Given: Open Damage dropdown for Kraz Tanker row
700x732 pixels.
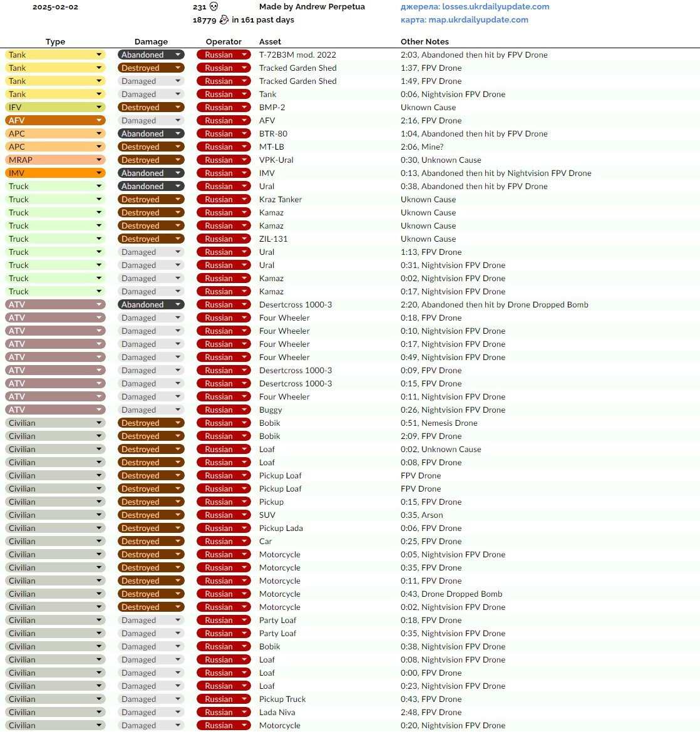Looking at the screenshot, I should click(151, 199).
